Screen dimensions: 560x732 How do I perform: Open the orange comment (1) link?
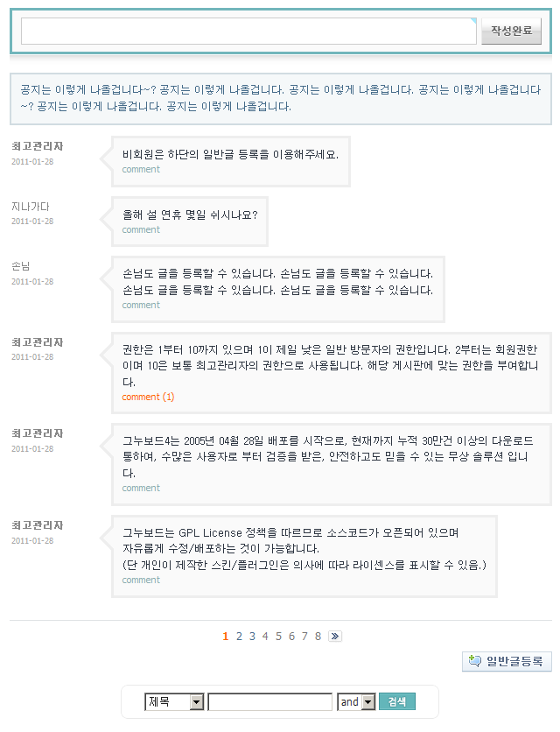[x=148, y=397]
